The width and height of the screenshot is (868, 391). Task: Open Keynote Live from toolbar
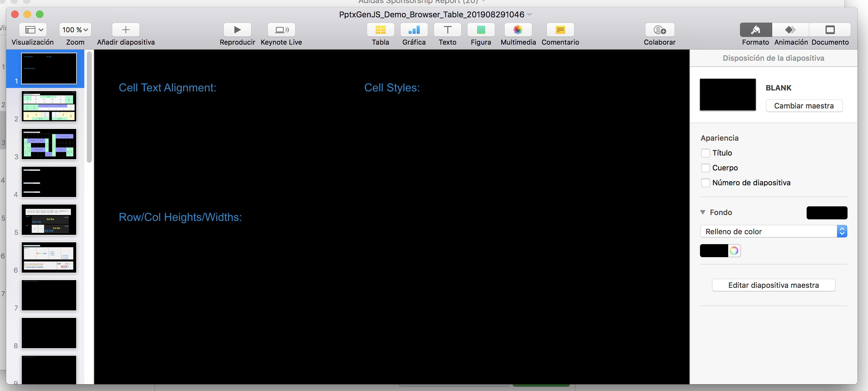[x=281, y=30]
